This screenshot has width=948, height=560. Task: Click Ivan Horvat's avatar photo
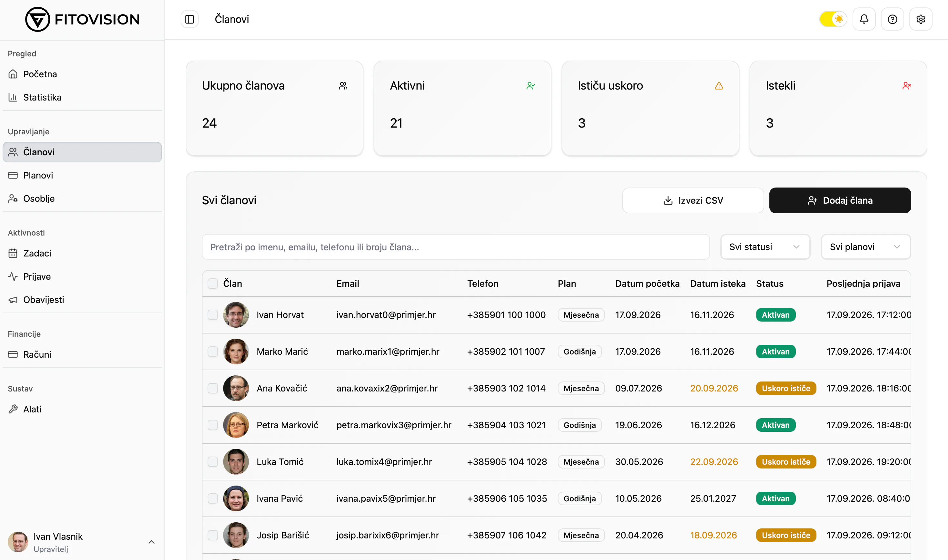[x=236, y=315]
